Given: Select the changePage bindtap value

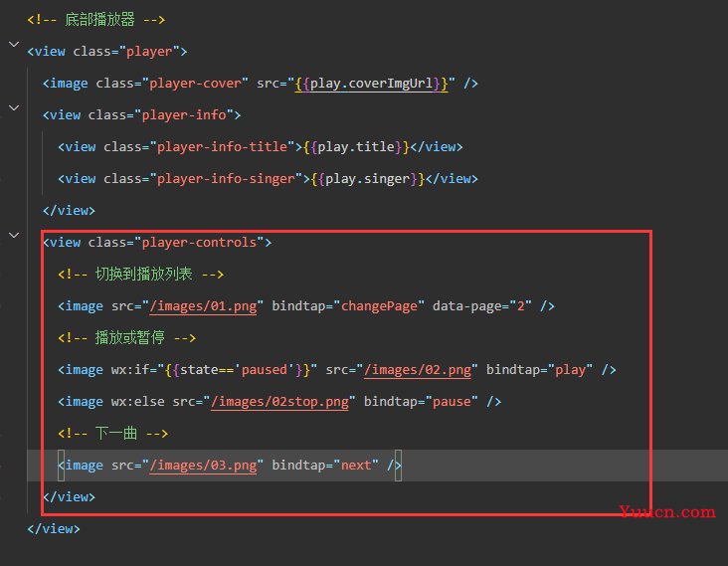Looking at the screenshot, I should coord(379,306).
